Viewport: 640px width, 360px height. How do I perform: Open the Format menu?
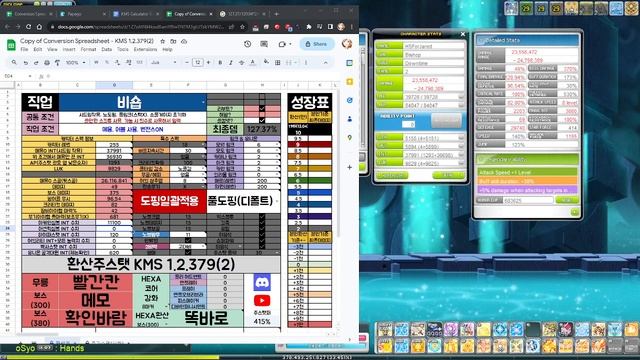point(88,49)
